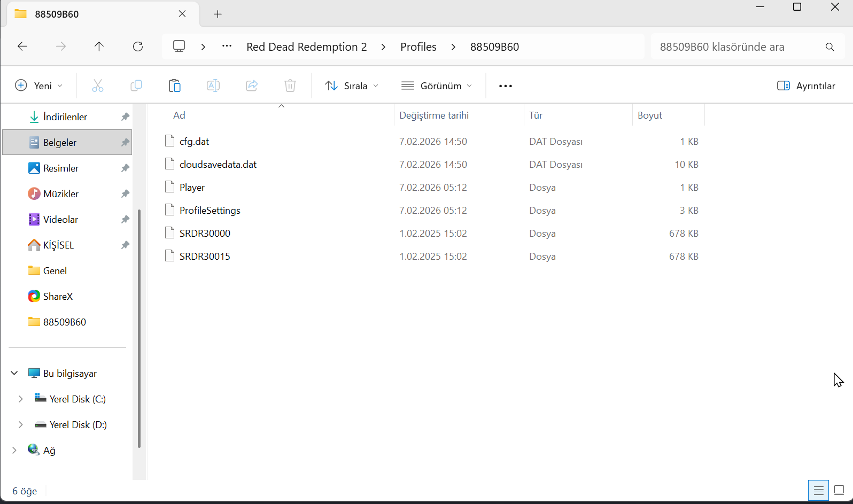Collapse the Bu bilgisayar tree node
Screen dimensions: 853x504
(x=14, y=373)
